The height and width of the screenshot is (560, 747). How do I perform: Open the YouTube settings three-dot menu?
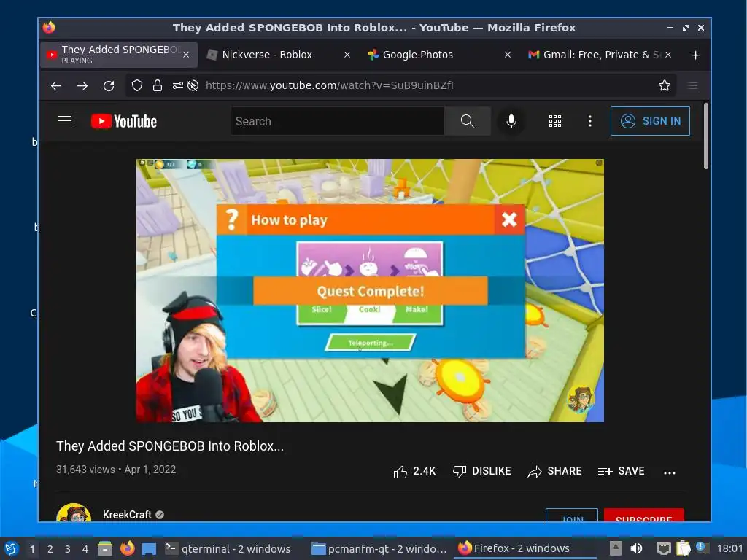[x=590, y=121]
